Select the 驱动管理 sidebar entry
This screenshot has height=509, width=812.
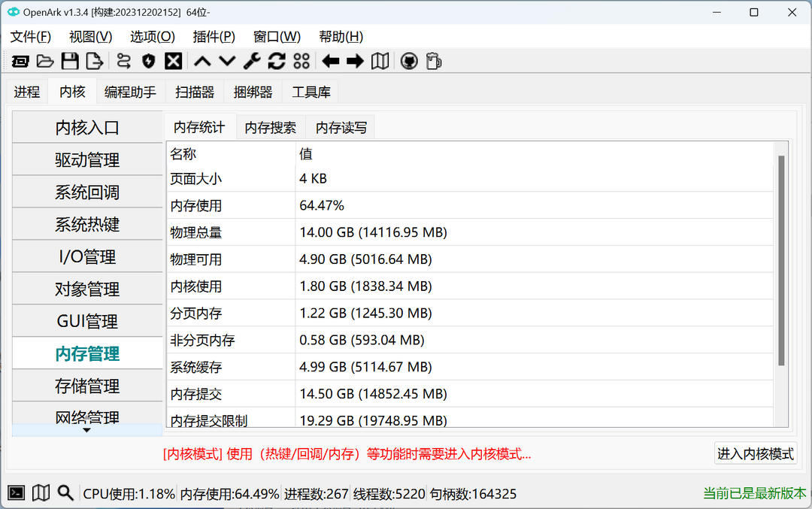86,159
